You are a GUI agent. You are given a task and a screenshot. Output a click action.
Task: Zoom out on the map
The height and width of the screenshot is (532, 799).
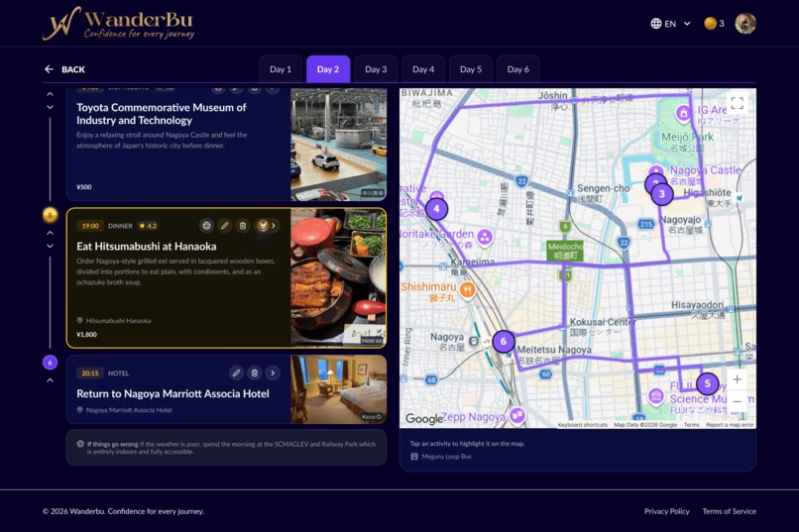(x=737, y=401)
